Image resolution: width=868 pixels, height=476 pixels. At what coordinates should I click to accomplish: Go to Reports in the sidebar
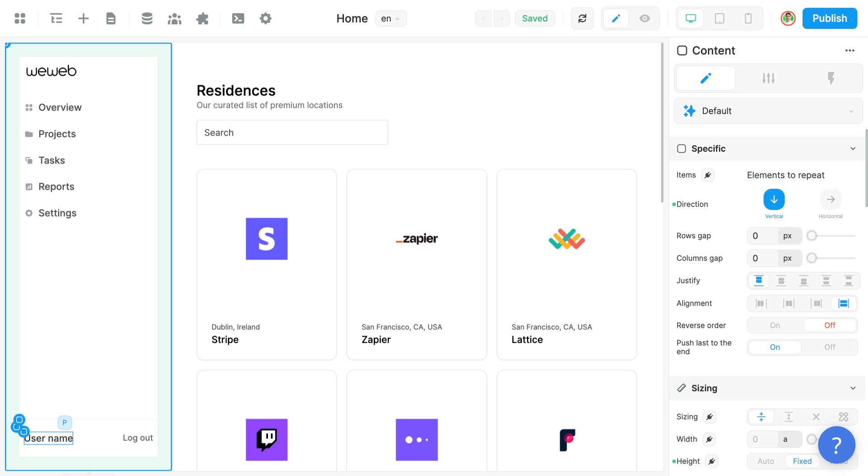(x=50, y=187)
